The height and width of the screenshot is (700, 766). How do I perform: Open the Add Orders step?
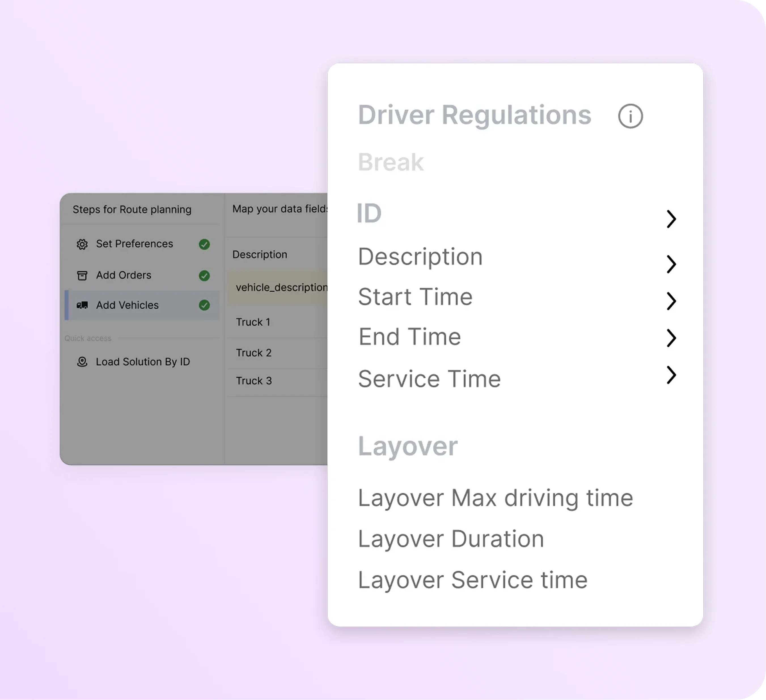tap(142, 275)
